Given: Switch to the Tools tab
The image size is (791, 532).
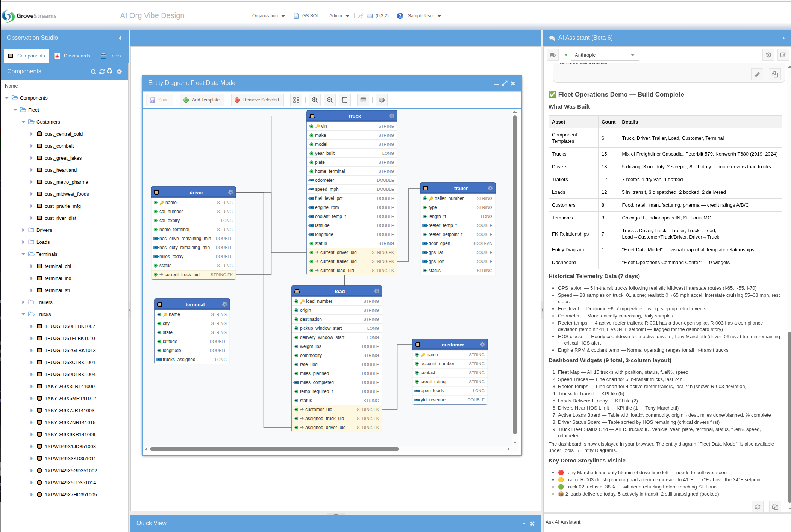Looking at the screenshot, I should click(x=111, y=56).
